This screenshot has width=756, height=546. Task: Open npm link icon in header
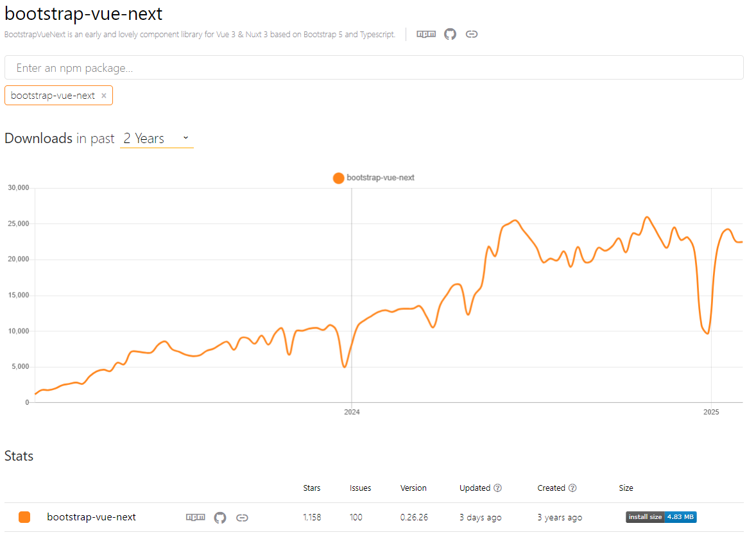point(426,34)
